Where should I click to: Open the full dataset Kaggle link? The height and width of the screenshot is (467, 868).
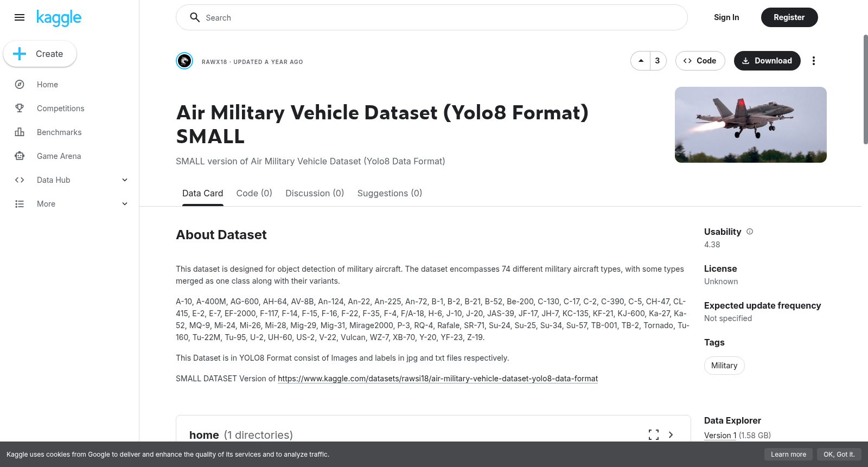(438, 379)
